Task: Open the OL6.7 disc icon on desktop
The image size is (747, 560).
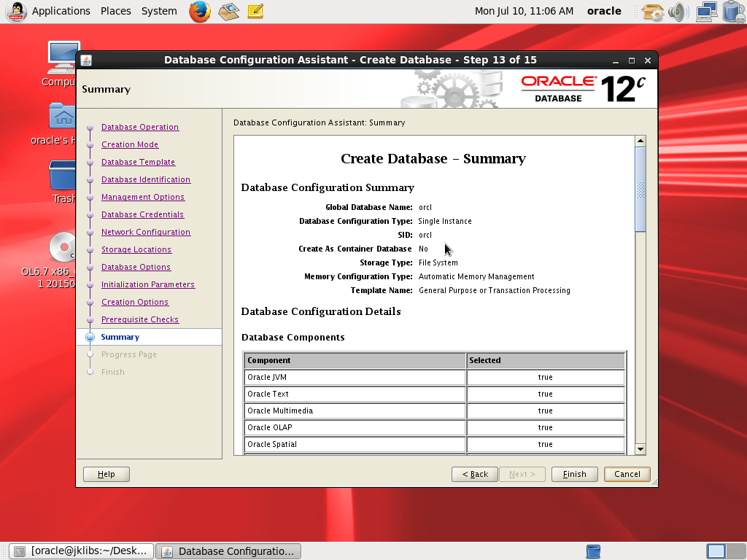Action: [x=63, y=249]
